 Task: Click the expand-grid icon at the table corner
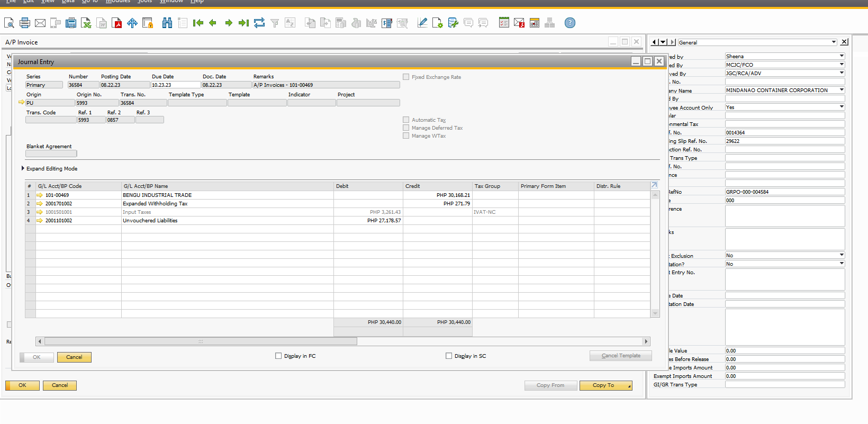(x=655, y=185)
